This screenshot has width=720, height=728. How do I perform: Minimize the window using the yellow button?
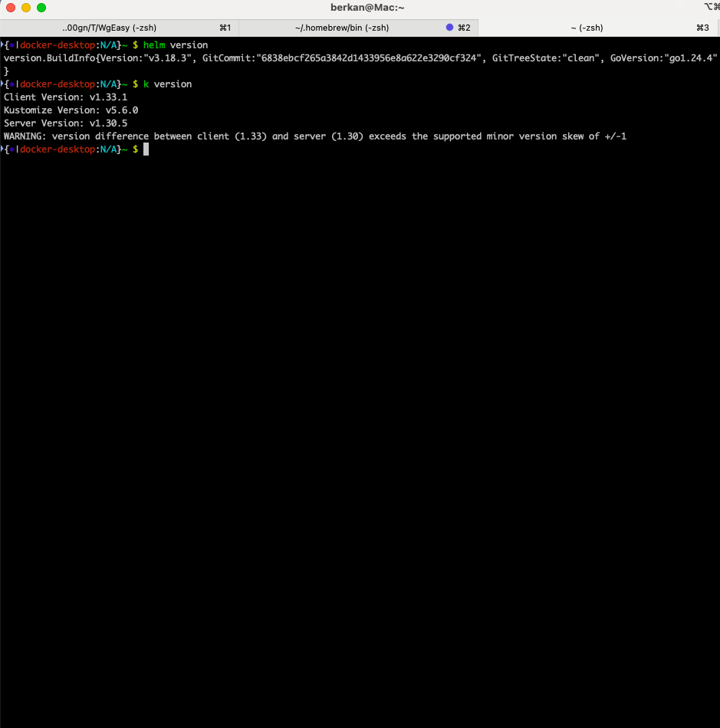[x=26, y=8]
